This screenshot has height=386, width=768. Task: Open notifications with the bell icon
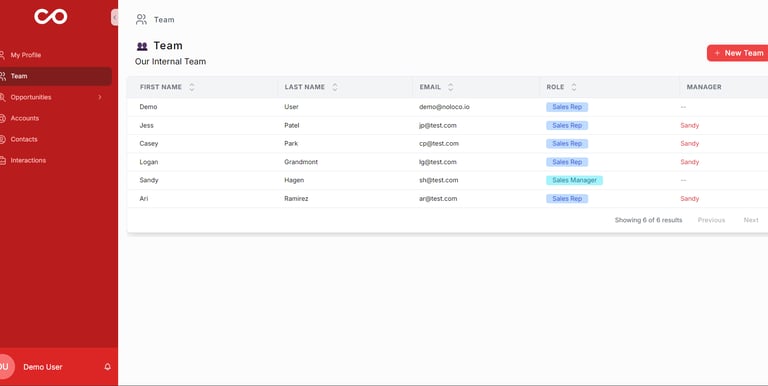pyautogui.click(x=108, y=367)
